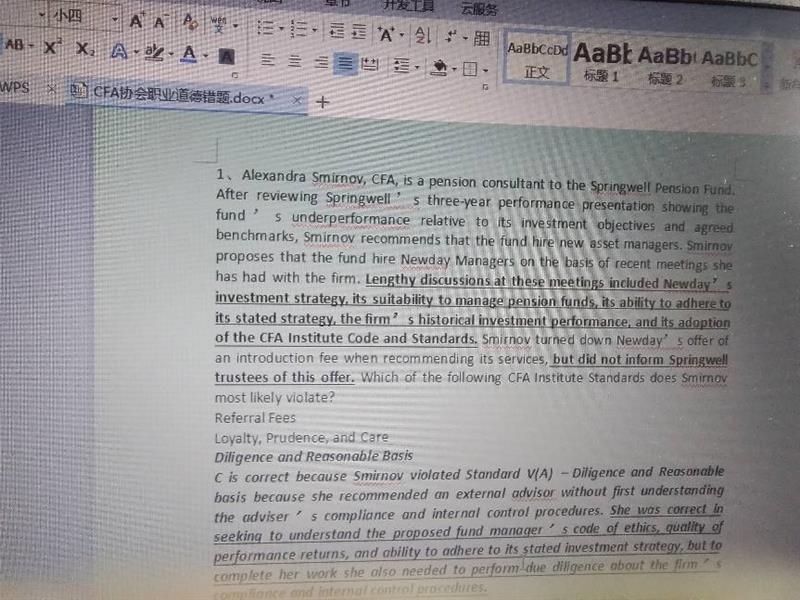Apply the 标题 1 heading style
The image size is (800, 600).
coord(602,63)
